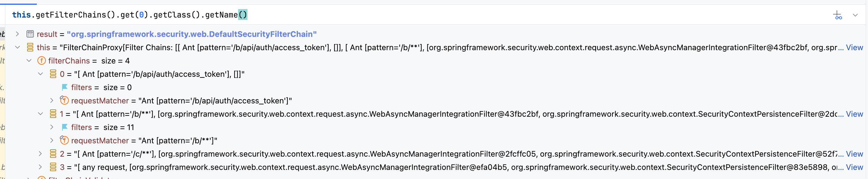Click the stack icon for element 3

click(x=53, y=167)
